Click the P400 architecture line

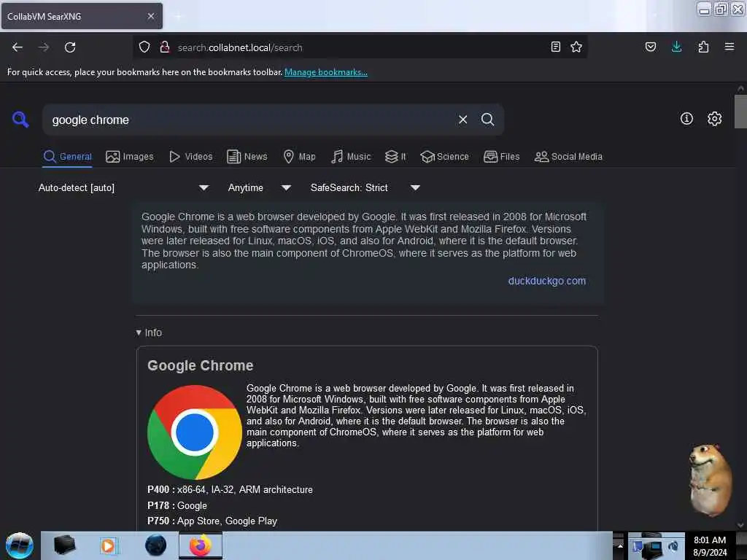click(230, 489)
